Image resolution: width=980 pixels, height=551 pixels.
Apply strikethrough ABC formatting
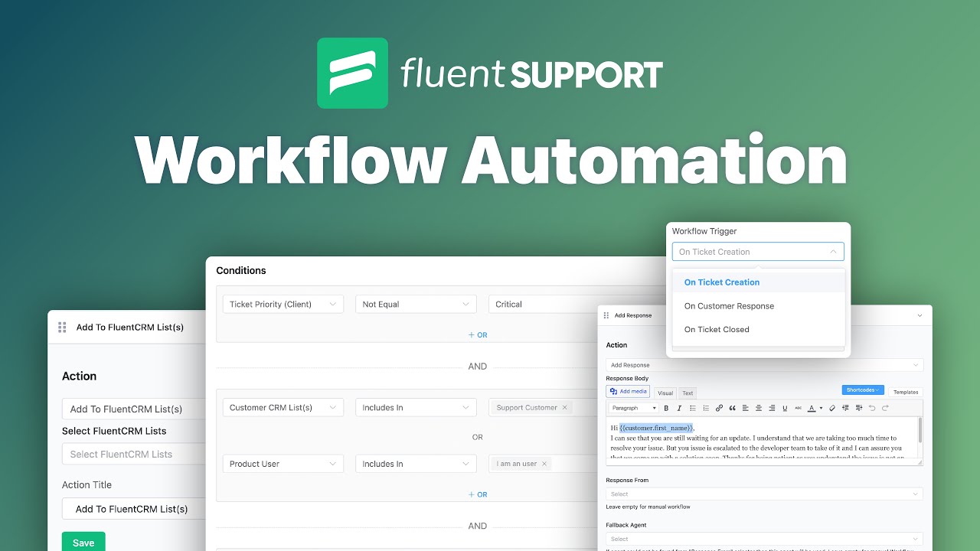pyautogui.click(x=798, y=408)
